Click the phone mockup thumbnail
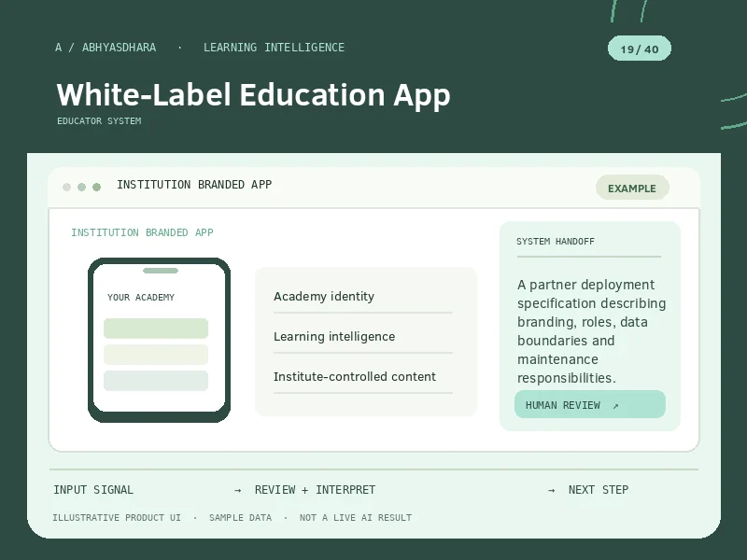 (159, 340)
